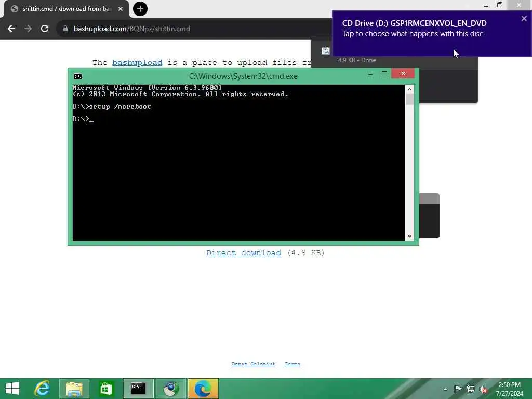Switch to the globe browser taskbar icon
This screenshot has width=532, height=399.
click(x=170, y=389)
